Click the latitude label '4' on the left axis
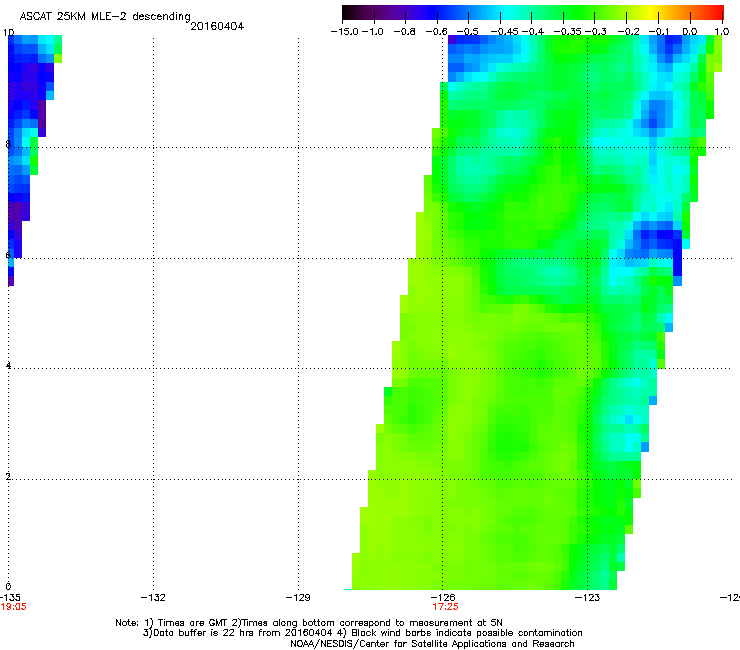The image size is (740, 650). tap(8, 365)
